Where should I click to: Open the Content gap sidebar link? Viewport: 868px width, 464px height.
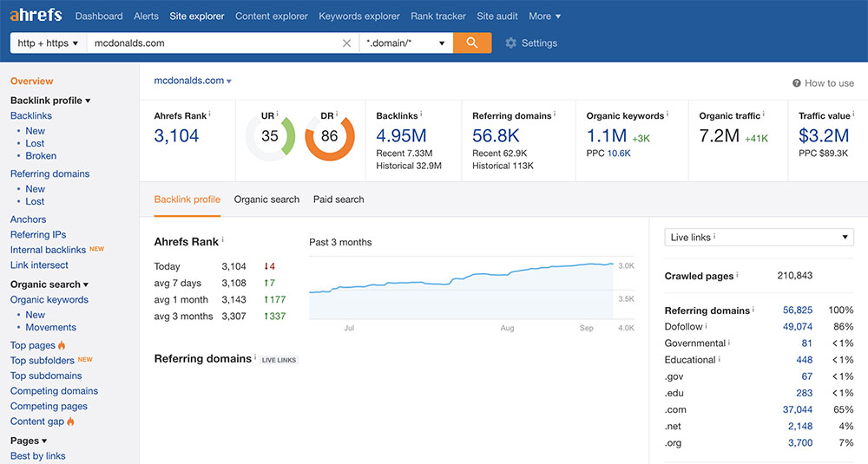[37, 422]
